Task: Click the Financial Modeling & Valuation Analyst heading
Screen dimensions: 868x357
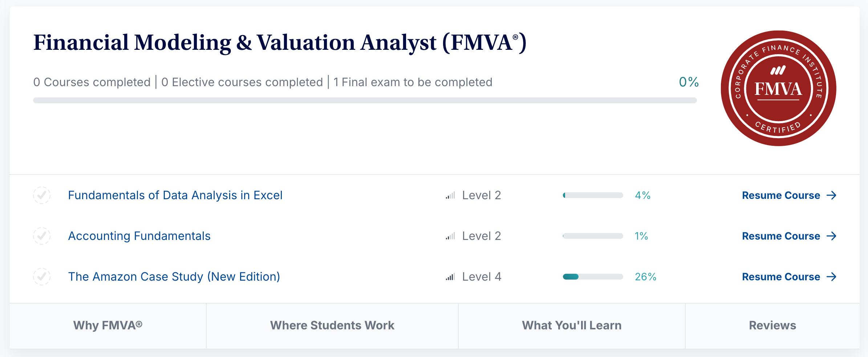Action: (x=280, y=43)
